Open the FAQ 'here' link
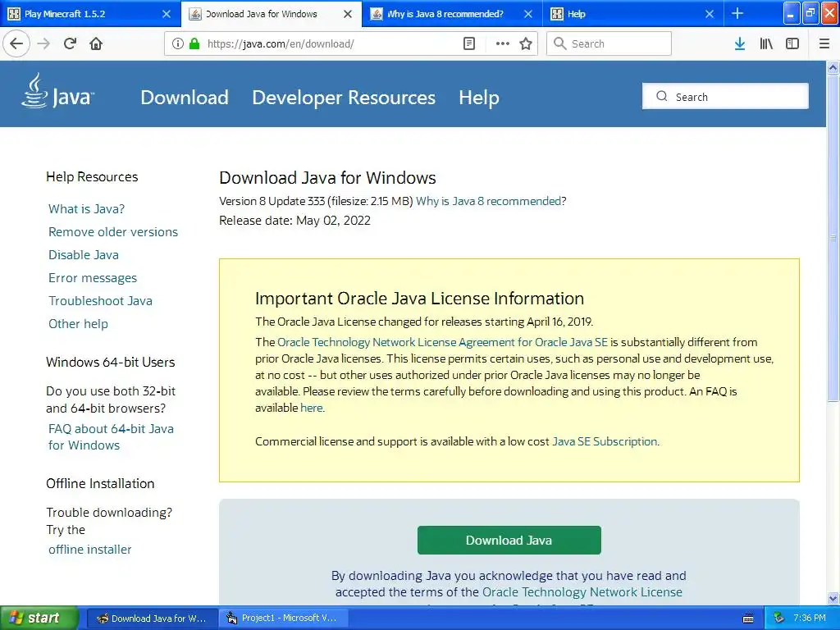This screenshot has height=630, width=840. pyautogui.click(x=311, y=409)
